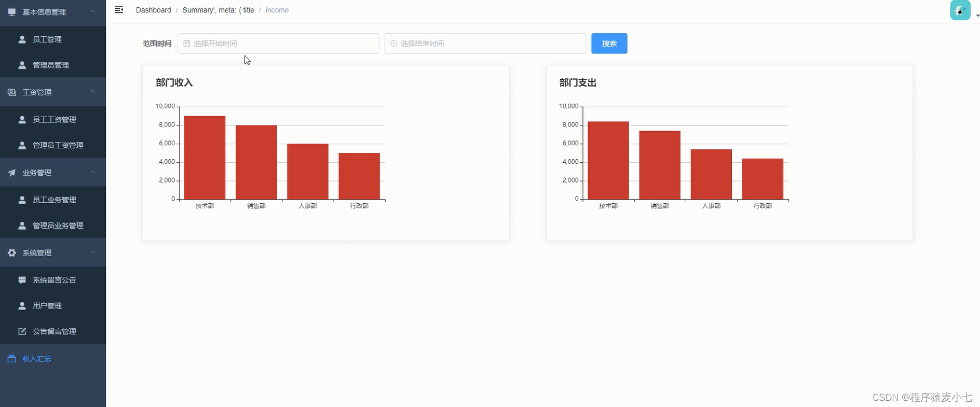Click the 选择结束时间 end time field
This screenshot has height=407, width=980.
[485, 44]
